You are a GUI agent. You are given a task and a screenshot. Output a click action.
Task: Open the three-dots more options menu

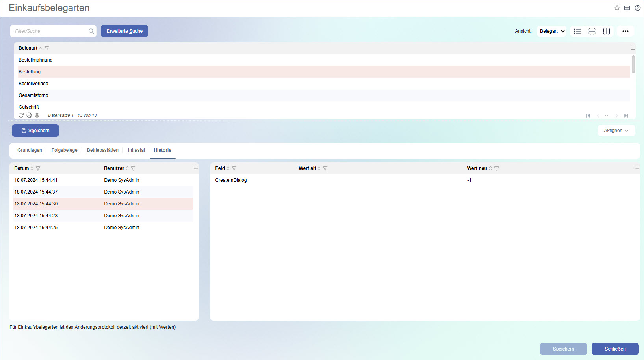[x=625, y=31]
